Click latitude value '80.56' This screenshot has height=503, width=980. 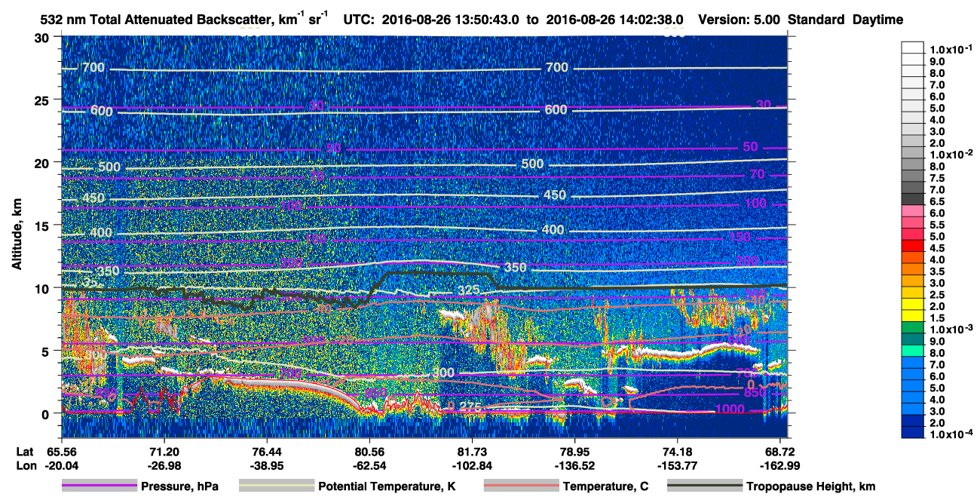point(369,452)
